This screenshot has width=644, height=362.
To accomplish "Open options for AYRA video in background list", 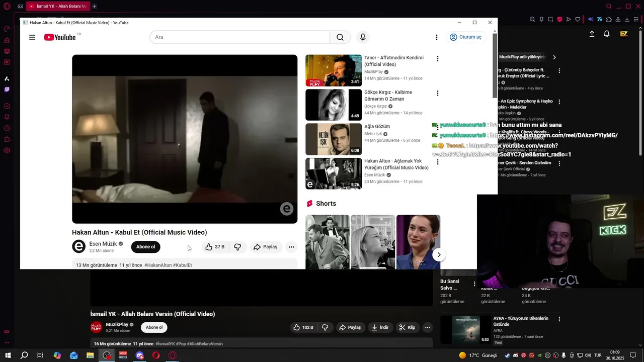I will click(x=559, y=319).
